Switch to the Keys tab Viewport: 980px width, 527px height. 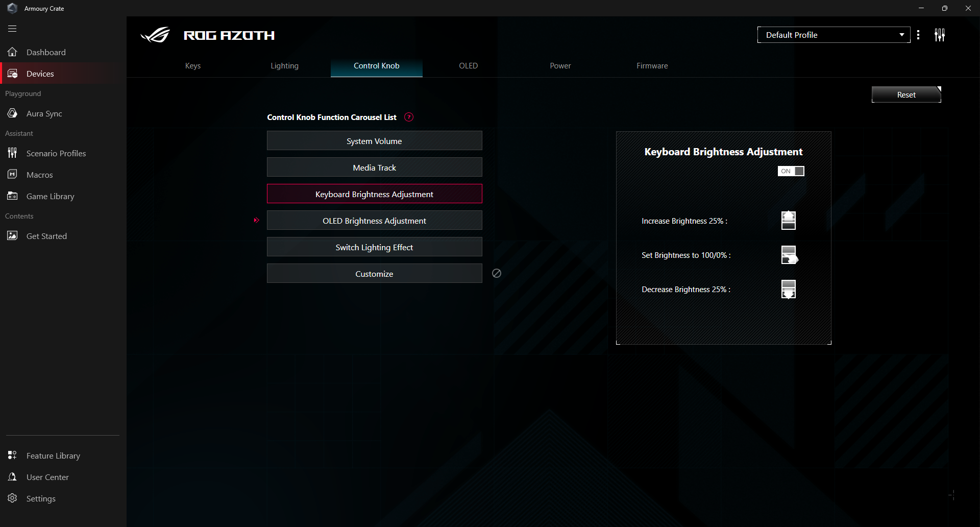193,66
